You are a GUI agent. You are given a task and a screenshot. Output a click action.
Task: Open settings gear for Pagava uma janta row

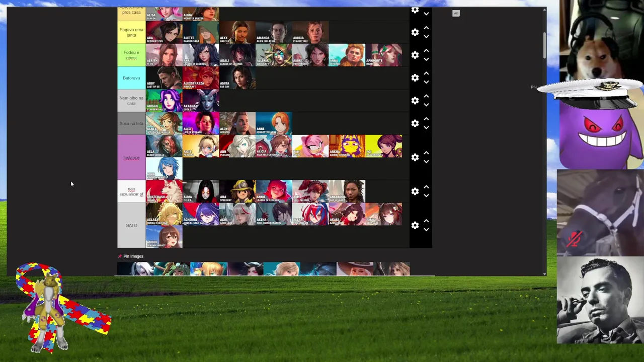[x=415, y=32]
